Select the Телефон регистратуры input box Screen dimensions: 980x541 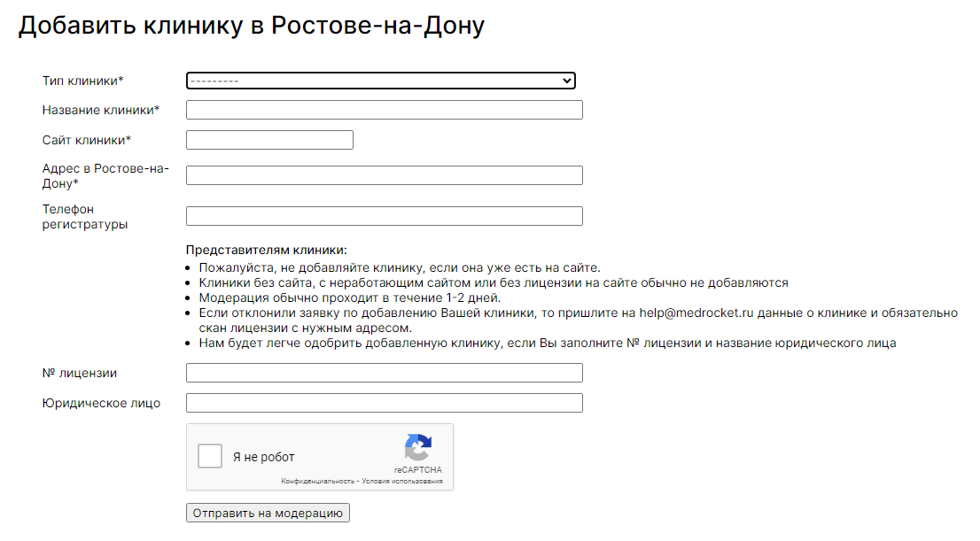[384, 216]
